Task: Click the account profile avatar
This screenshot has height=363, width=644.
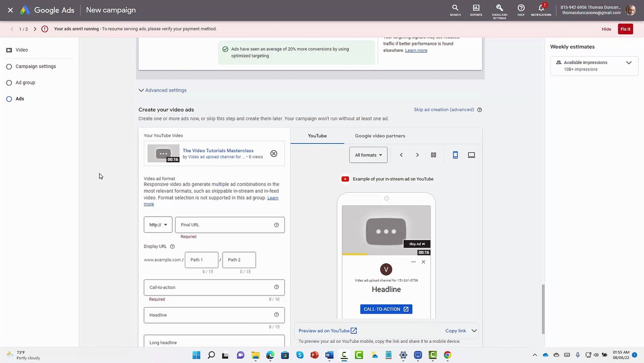Action: point(630,10)
